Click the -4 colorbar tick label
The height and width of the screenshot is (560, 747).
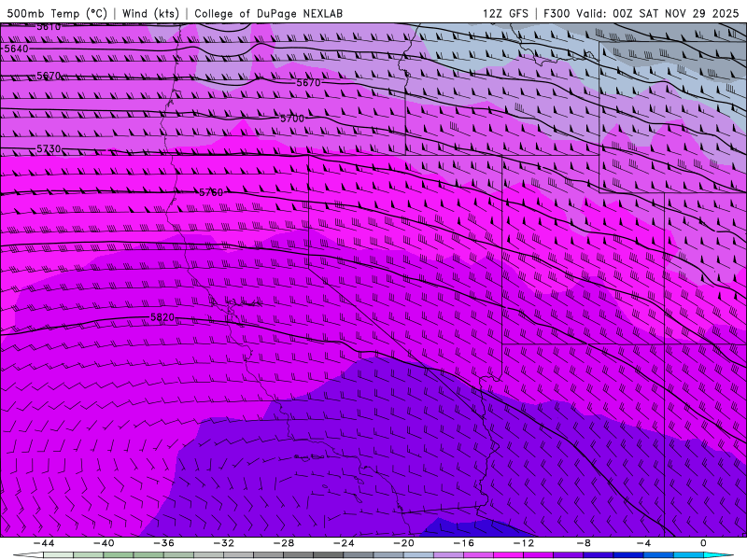click(x=643, y=543)
